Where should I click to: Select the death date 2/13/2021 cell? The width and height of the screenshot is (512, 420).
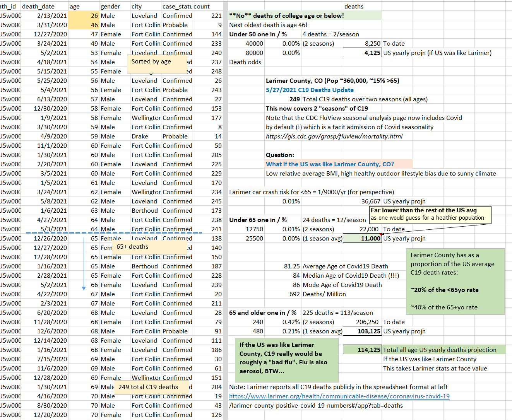(x=45, y=15)
